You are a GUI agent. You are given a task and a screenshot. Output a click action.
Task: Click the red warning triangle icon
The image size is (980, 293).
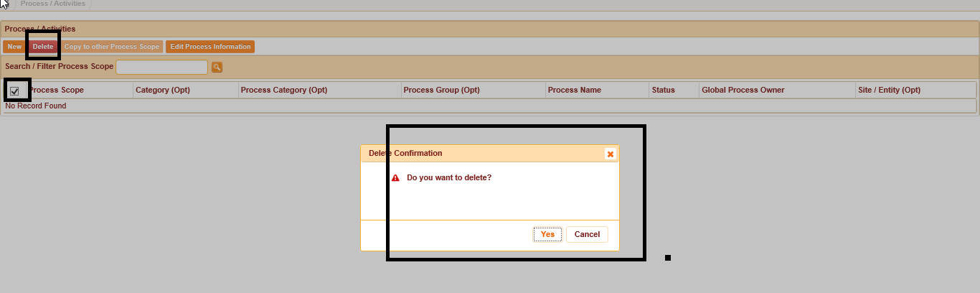click(x=395, y=177)
